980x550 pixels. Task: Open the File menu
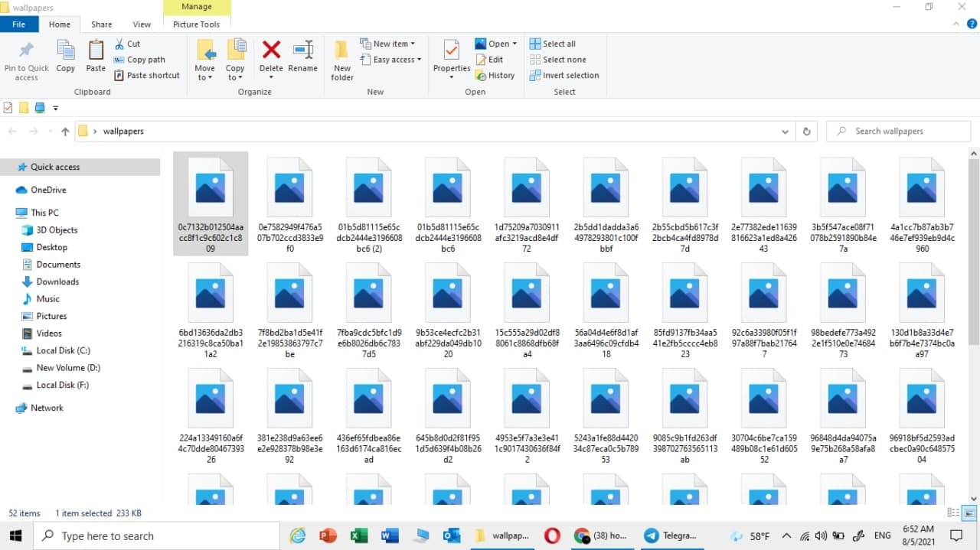(x=18, y=24)
